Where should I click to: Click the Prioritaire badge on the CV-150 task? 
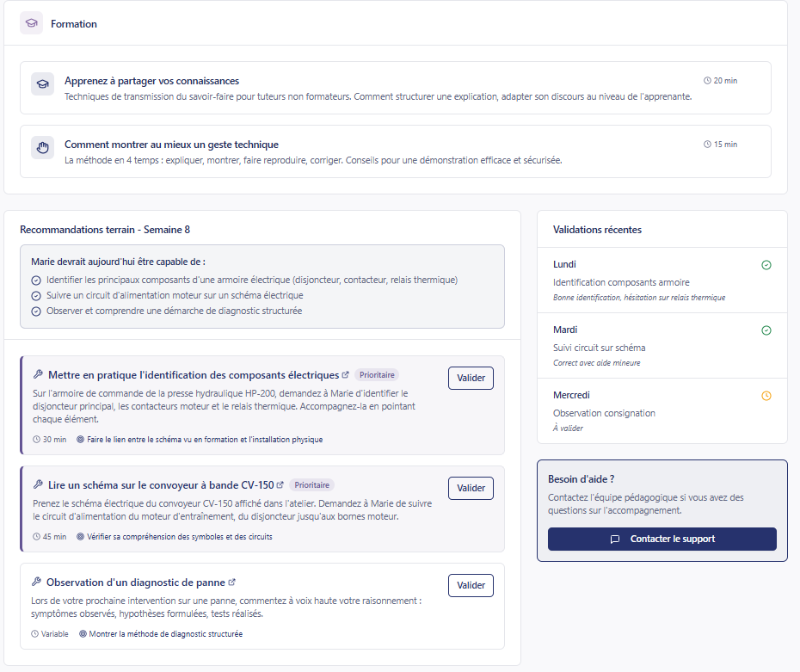[311, 485]
